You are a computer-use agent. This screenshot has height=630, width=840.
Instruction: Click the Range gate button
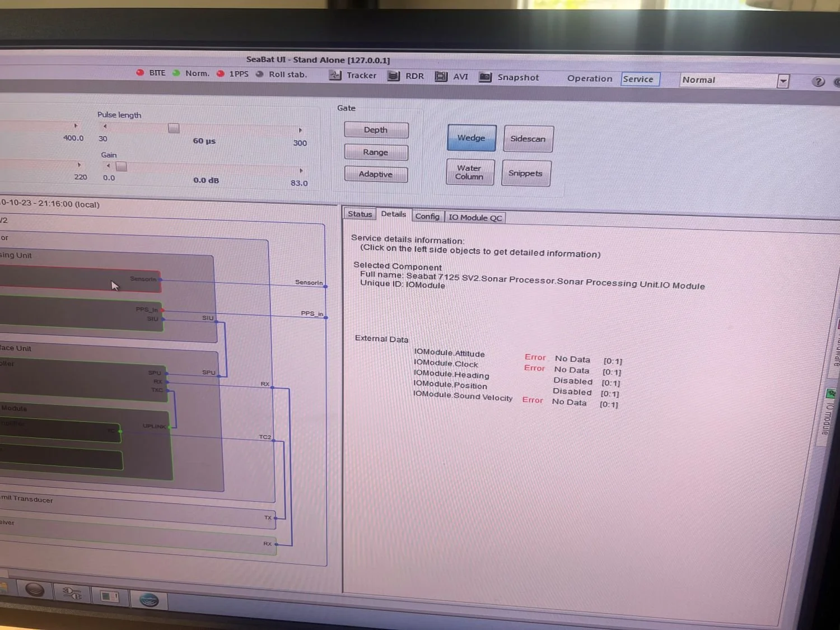tap(376, 152)
